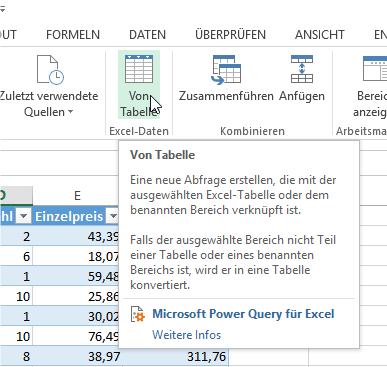Click the cell with value 76,49

pos(76,336)
